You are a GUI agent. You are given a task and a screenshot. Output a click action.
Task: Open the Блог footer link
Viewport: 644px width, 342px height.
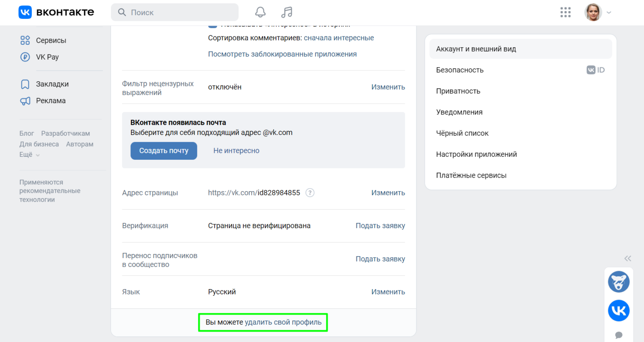tap(26, 133)
